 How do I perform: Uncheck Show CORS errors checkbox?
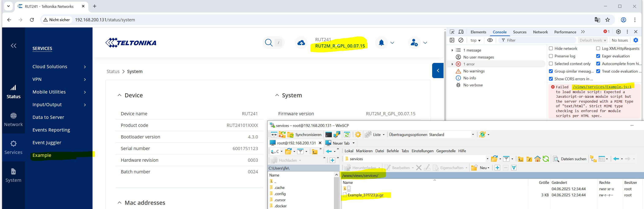coord(551,79)
